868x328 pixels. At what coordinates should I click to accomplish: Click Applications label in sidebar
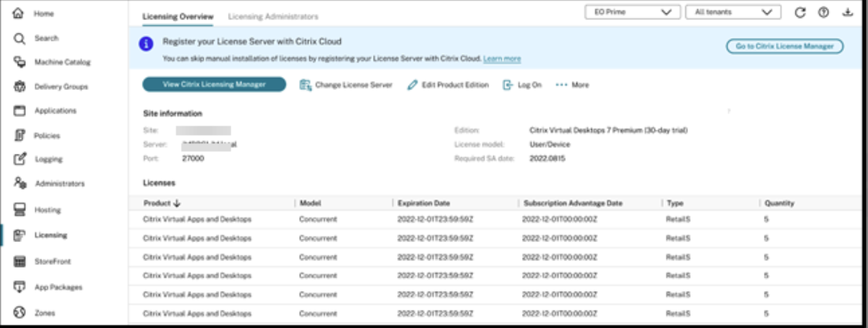(55, 111)
